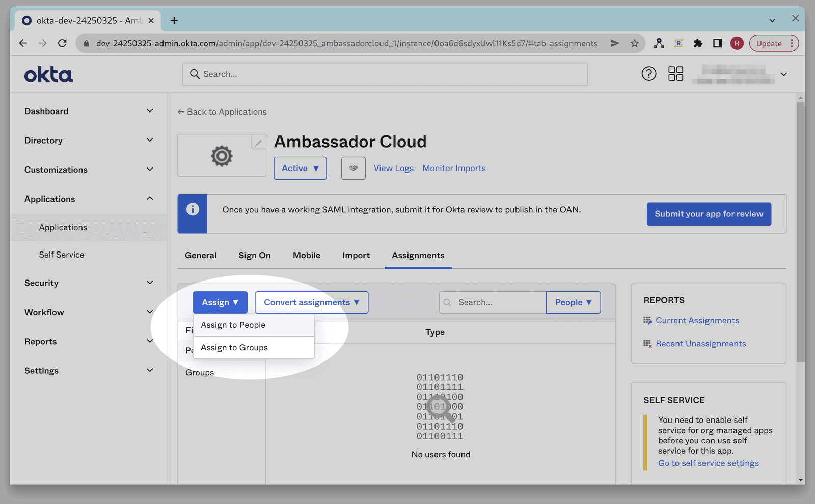Click the Recent Unassignments report icon
This screenshot has height=504, width=815.
pos(647,344)
